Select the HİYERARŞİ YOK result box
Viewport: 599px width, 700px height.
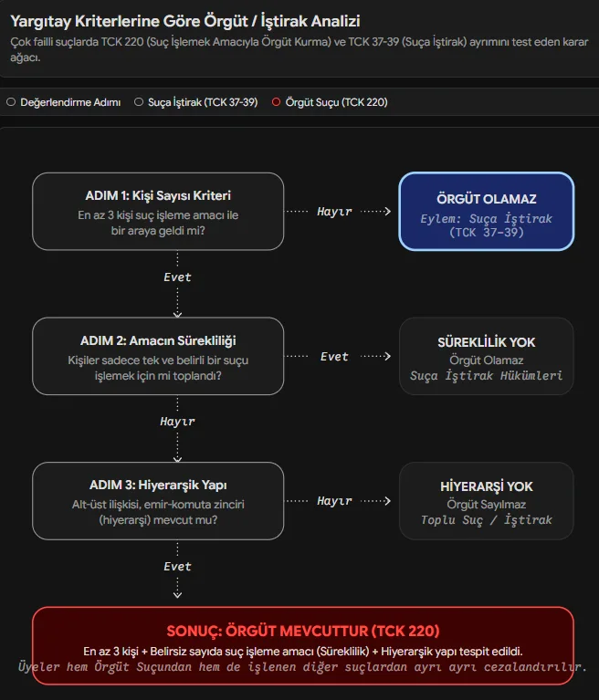pos(487,501)
